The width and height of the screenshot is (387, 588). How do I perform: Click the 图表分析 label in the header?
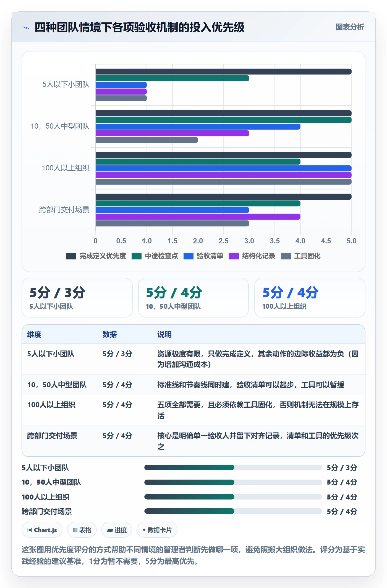coord(350,27)
